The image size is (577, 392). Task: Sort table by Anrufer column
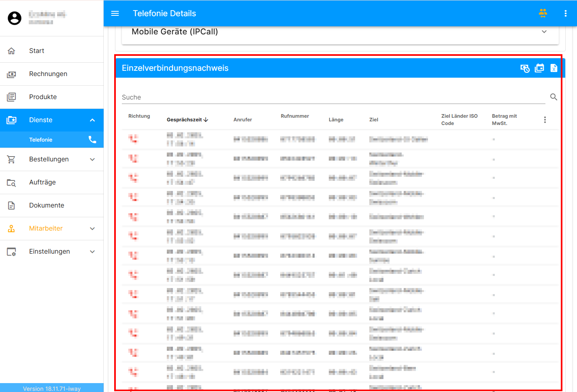click(x=243, y=120)
